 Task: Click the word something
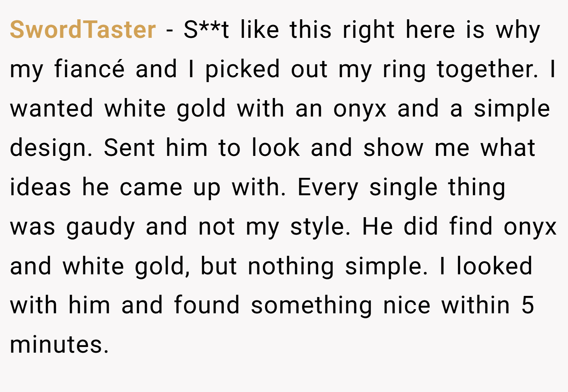[312, 306]
